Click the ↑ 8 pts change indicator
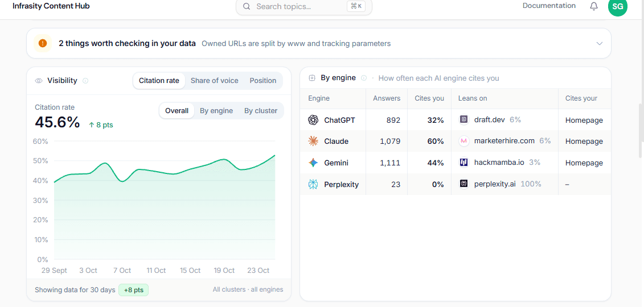Viewport: 644px width, 307px height. pos(101,125)
